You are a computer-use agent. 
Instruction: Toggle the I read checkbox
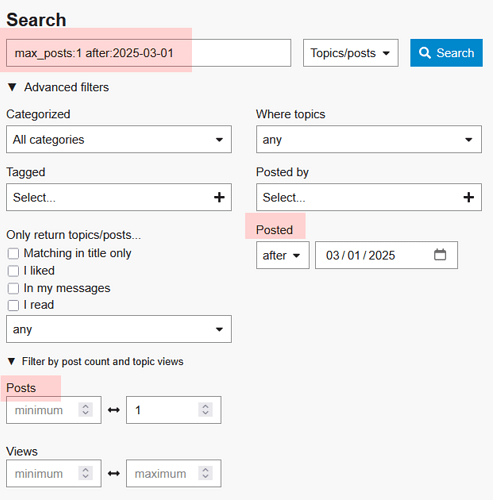(x=13, y=305)
